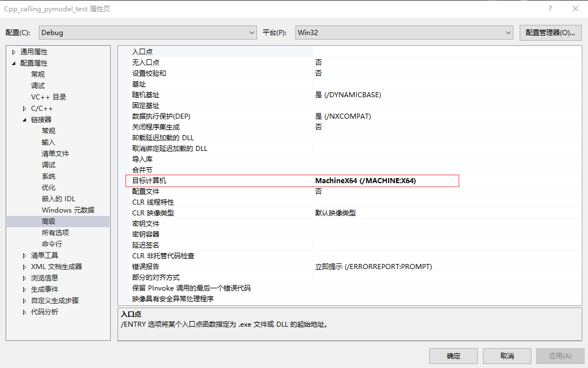Image resolution: width=588 pixels, height=368 pixels.
Task: Select the 优化 linker item
Action: [49, 187]
